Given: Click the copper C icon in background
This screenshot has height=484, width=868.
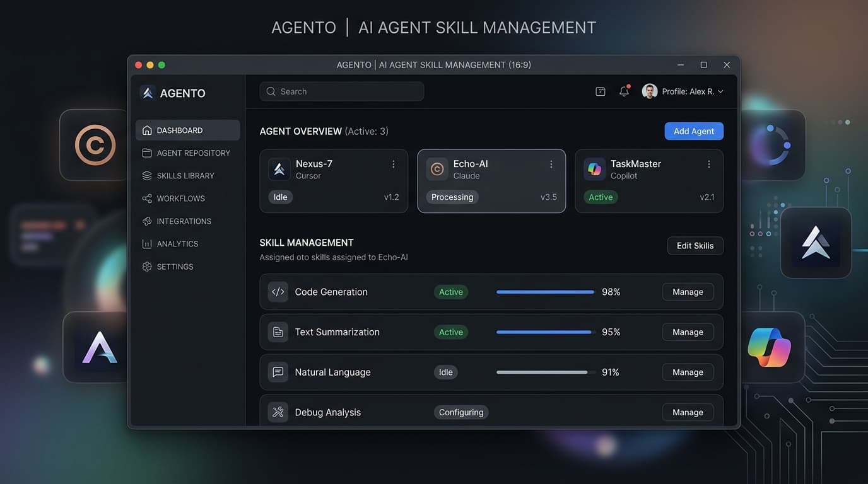Looking at the screenshot, I should [x=95, y=146].
